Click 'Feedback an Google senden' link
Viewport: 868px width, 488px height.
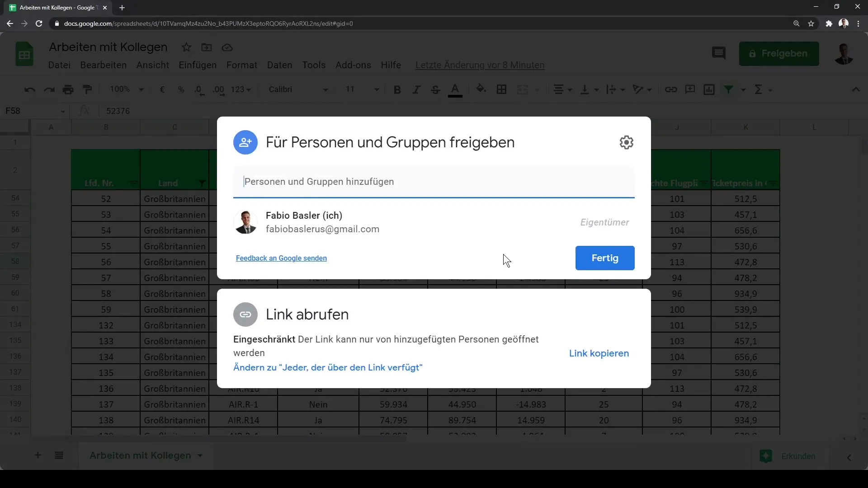(x=281, y=258)
